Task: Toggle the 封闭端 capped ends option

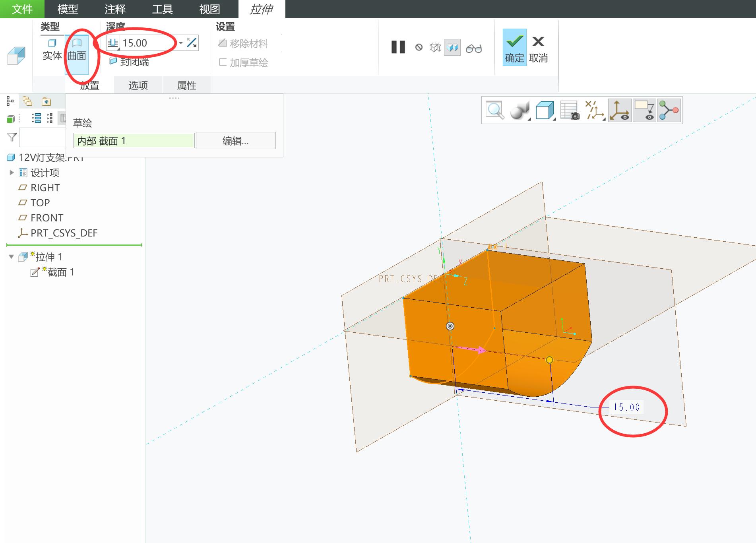Action: 129,62
